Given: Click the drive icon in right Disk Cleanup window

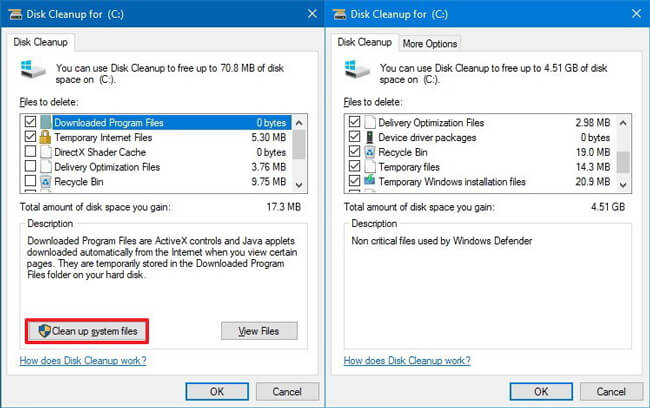Looking at the screenshot, I should click(357, 69).
